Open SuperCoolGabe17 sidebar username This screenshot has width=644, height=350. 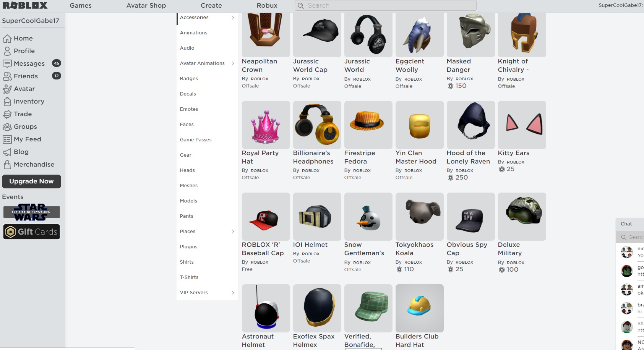(x=31, y=21)
